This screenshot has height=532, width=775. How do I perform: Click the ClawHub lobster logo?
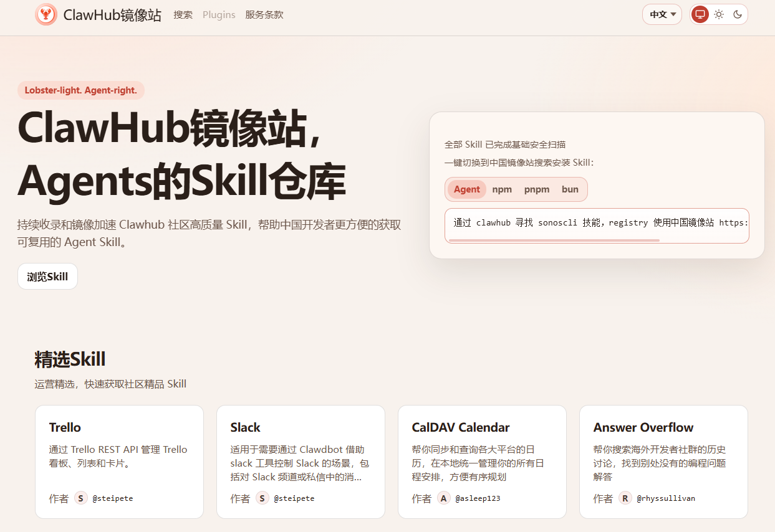click(46, 14)
